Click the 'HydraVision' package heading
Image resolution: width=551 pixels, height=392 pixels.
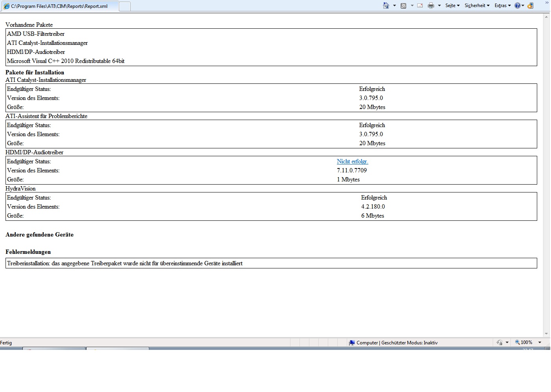pos(20,189)
